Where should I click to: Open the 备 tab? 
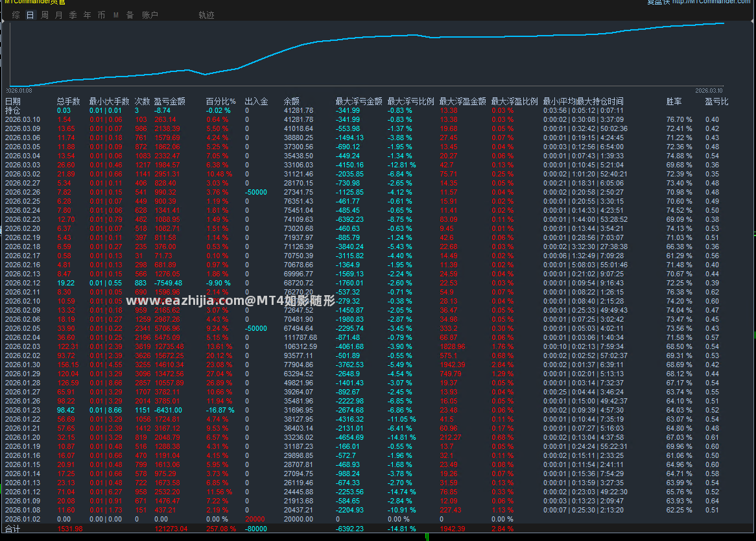pos(130,16)
